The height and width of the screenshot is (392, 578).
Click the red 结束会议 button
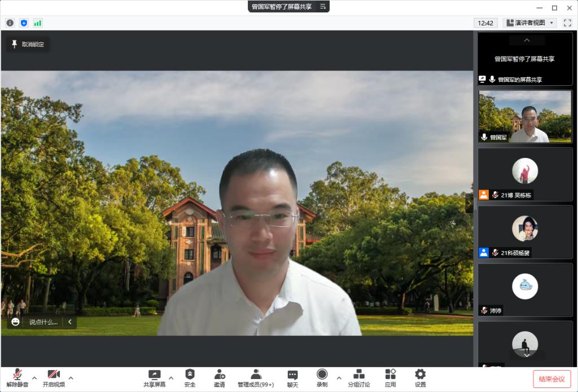coord(551,378)
